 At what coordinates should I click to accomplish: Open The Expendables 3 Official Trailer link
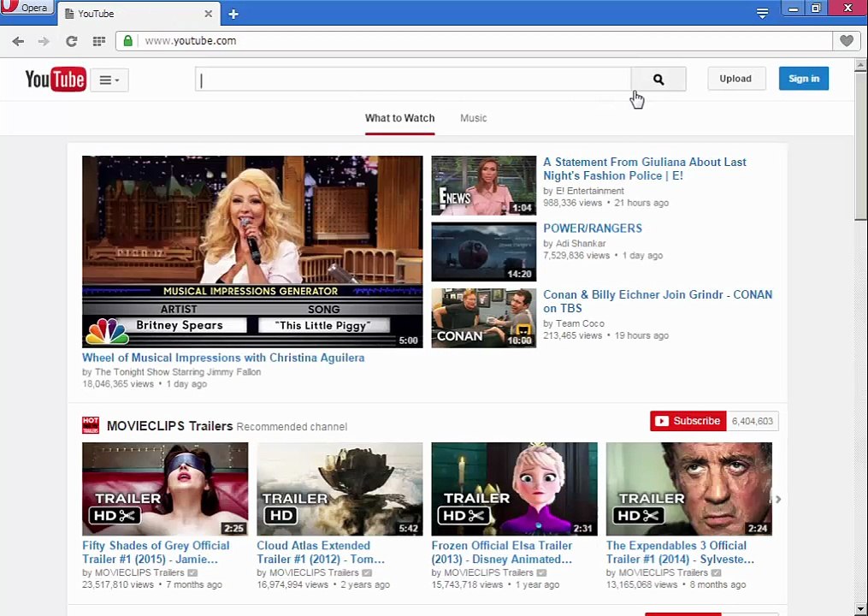point(681,553)
